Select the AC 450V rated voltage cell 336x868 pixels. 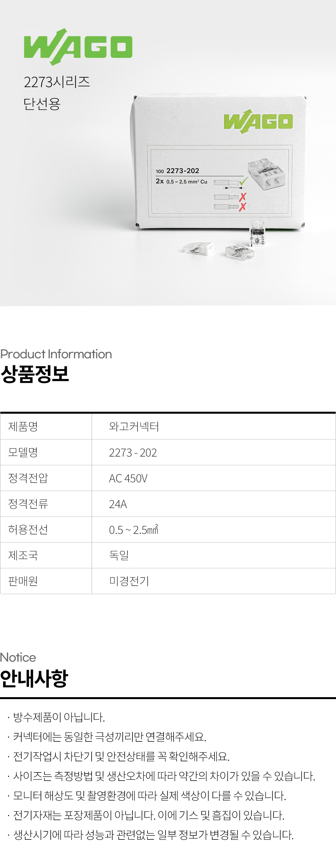click(x=213, y=478)
